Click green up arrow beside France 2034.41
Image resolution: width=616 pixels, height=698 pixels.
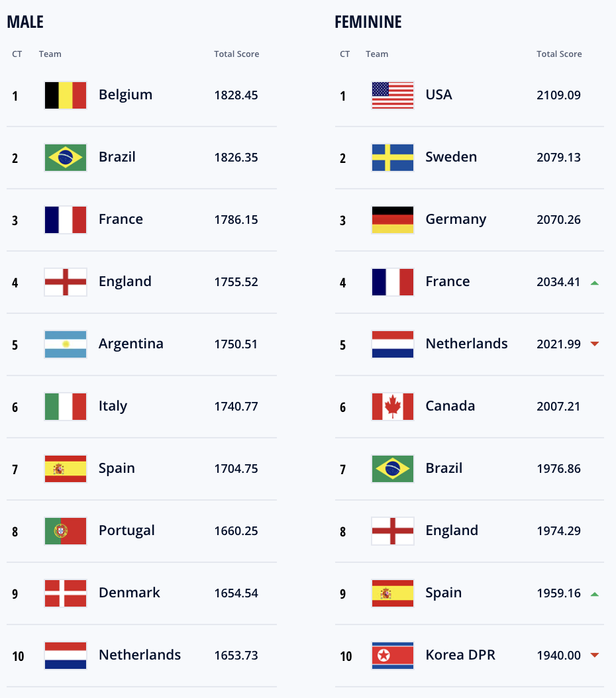(x=595, y=283)
